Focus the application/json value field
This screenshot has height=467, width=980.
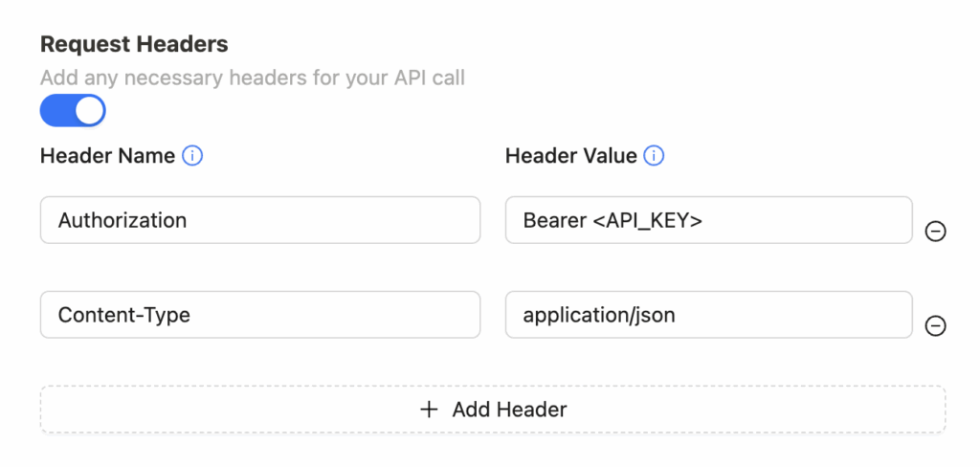point(709,315)
